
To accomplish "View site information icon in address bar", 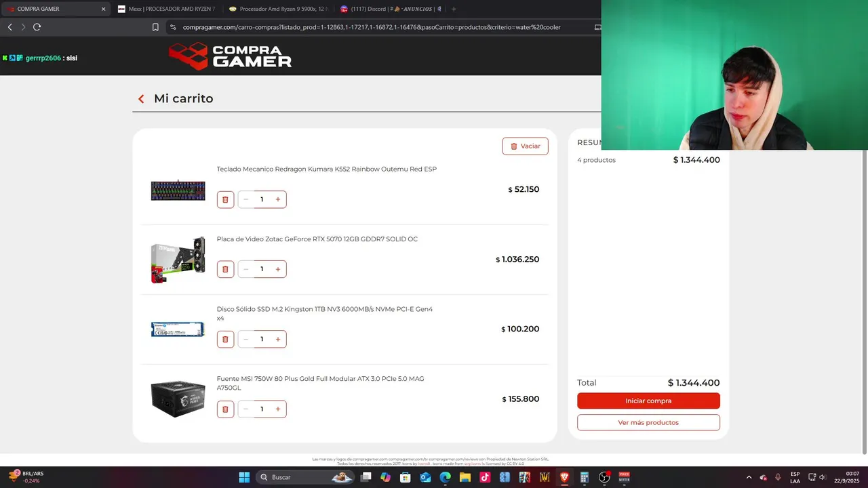I will pos(173,27).
